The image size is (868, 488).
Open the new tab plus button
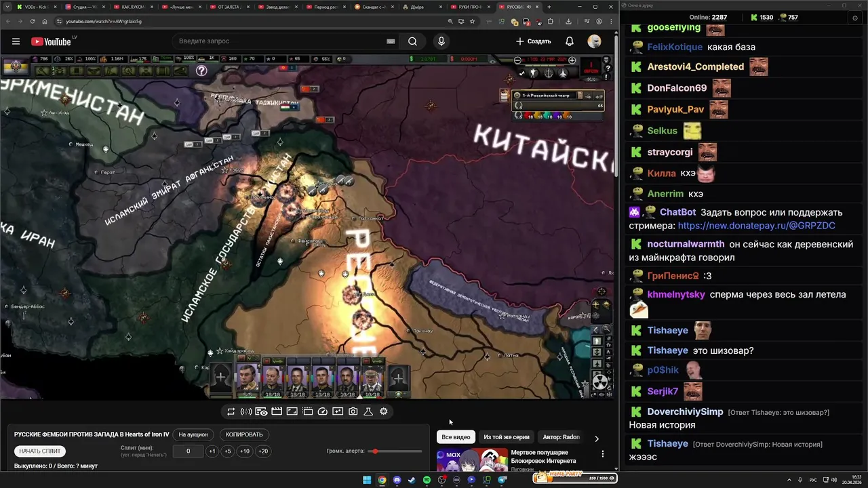pyautogui.click(x=549, y=7)
